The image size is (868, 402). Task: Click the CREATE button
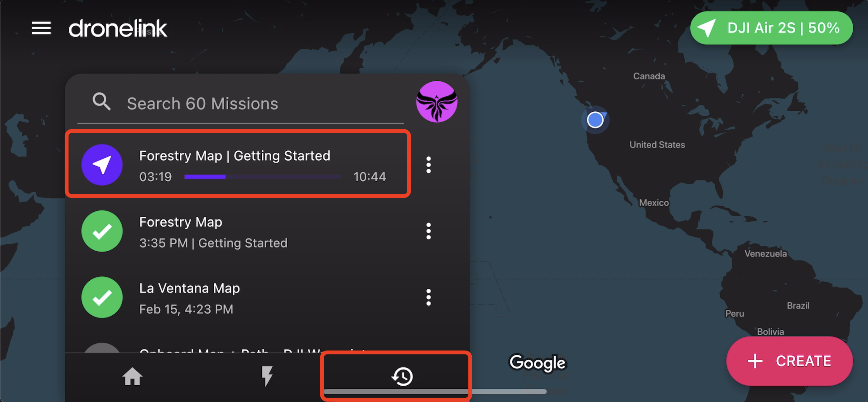point(789,361)
